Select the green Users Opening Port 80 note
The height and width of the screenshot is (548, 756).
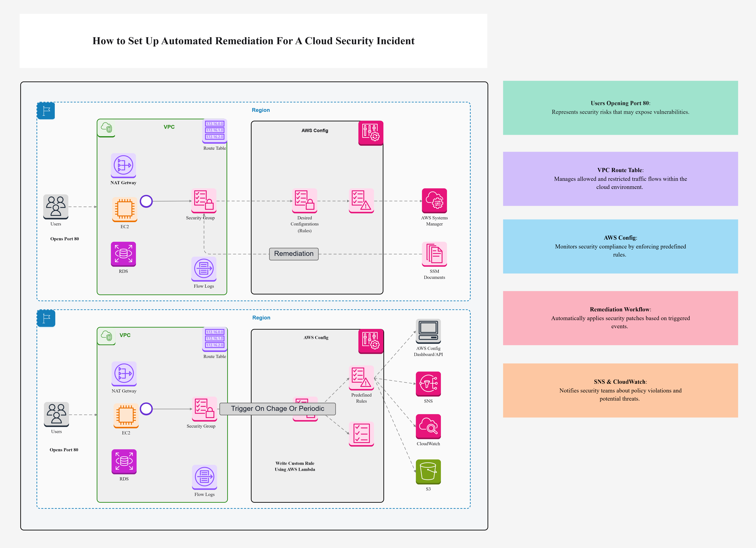pyautogui.click(x=620, y=108)
